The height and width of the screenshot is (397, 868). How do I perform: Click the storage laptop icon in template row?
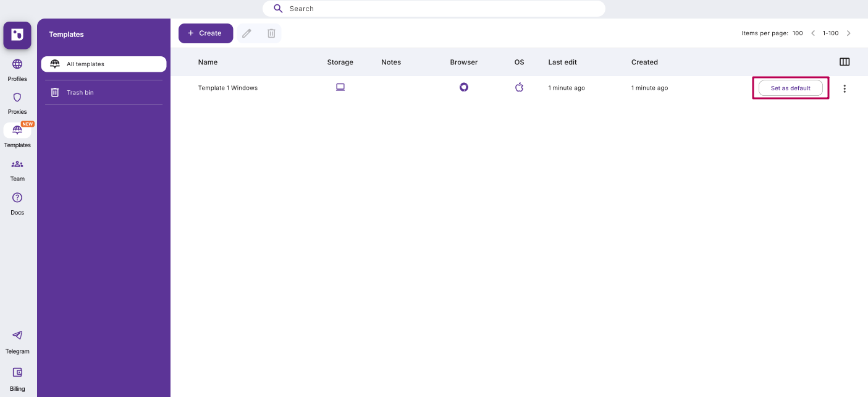(x=340, y=87)
